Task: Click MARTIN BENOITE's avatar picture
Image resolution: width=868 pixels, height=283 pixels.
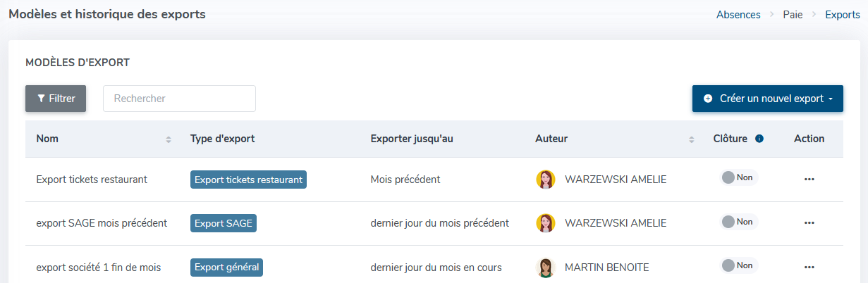Action: click(x=546, y=268)
